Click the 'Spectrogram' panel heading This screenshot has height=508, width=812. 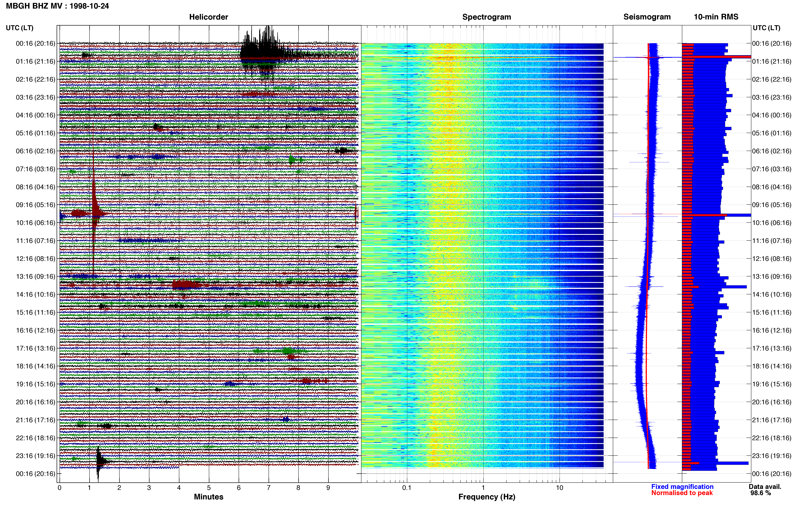click(487, 17)
